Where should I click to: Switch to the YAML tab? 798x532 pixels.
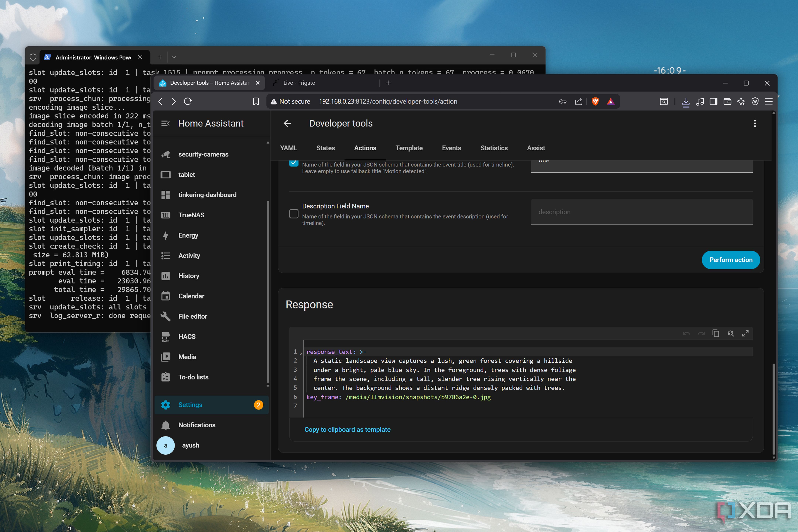pyautogui.click(x=289, y=148)
